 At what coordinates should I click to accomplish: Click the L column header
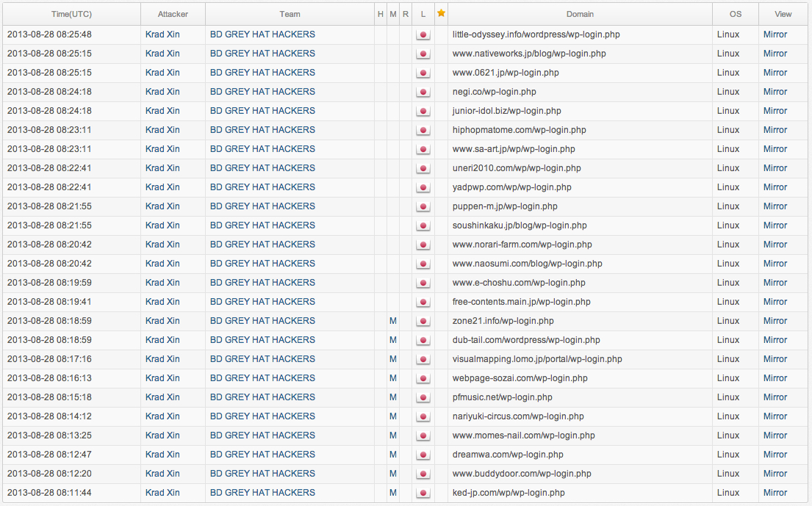point(423,14)
